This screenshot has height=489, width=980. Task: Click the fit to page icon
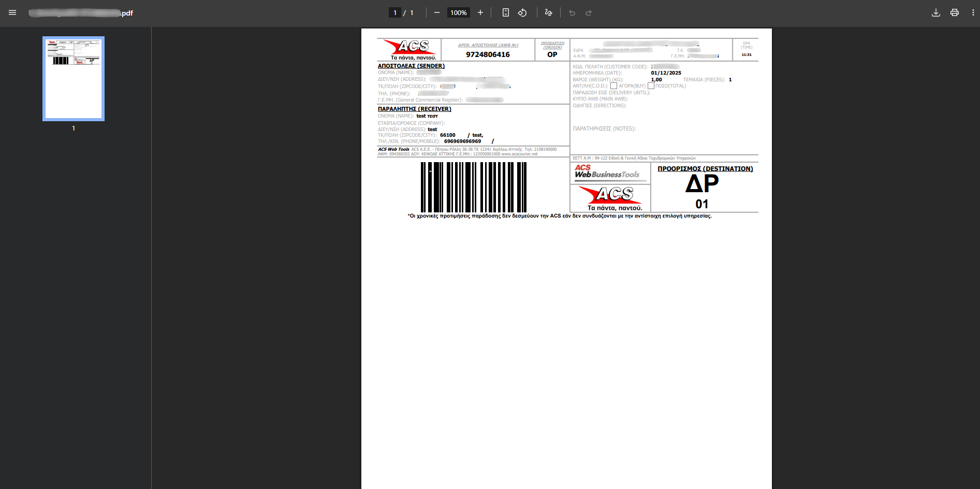click(506, 12)
